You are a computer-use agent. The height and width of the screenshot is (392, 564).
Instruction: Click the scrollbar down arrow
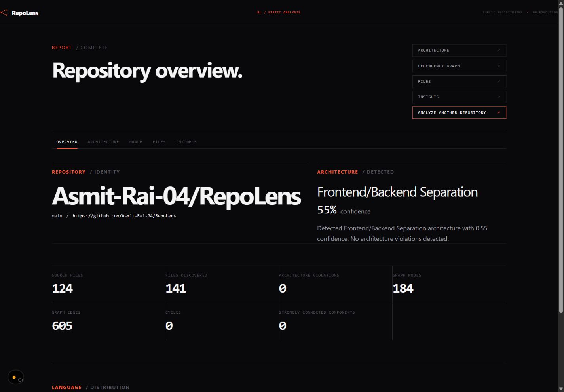click(x=561, y=389)
